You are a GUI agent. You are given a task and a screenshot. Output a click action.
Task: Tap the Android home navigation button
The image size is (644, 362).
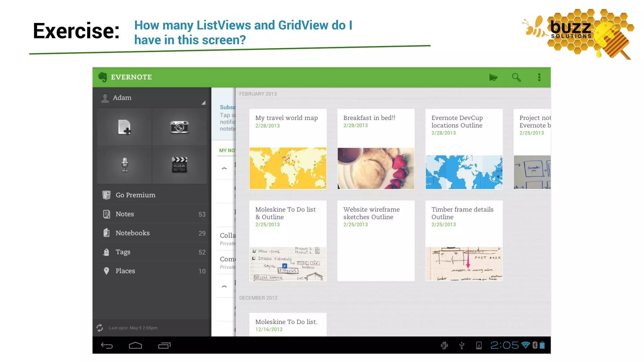[x=136, y=346]
